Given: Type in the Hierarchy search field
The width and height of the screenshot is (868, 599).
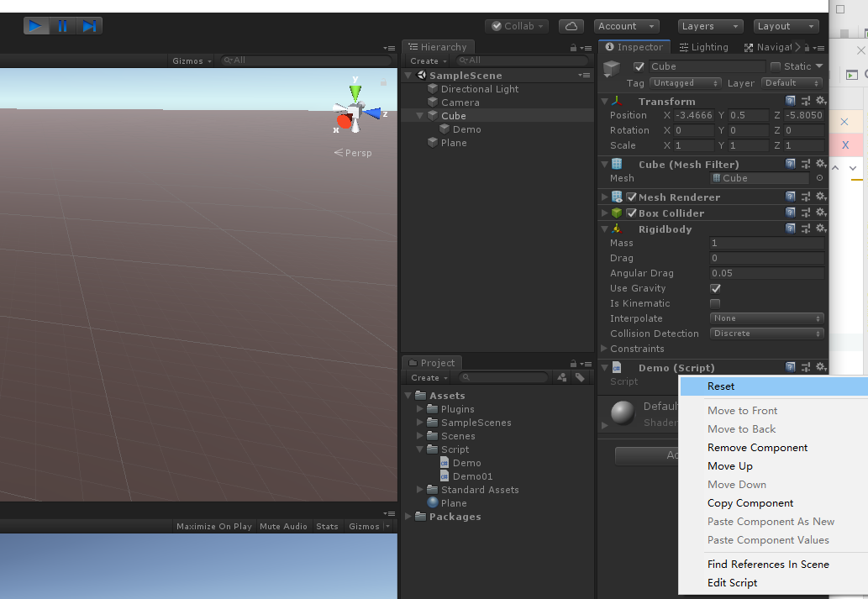Looking at the screenshot, I should 521,60.
